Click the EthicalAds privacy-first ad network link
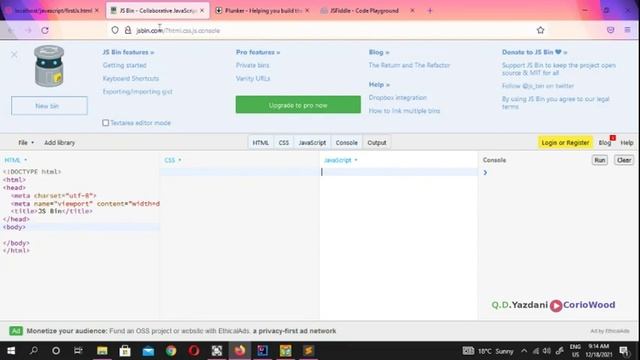Viewport: 640px width, 360px height. click(294, 331)
